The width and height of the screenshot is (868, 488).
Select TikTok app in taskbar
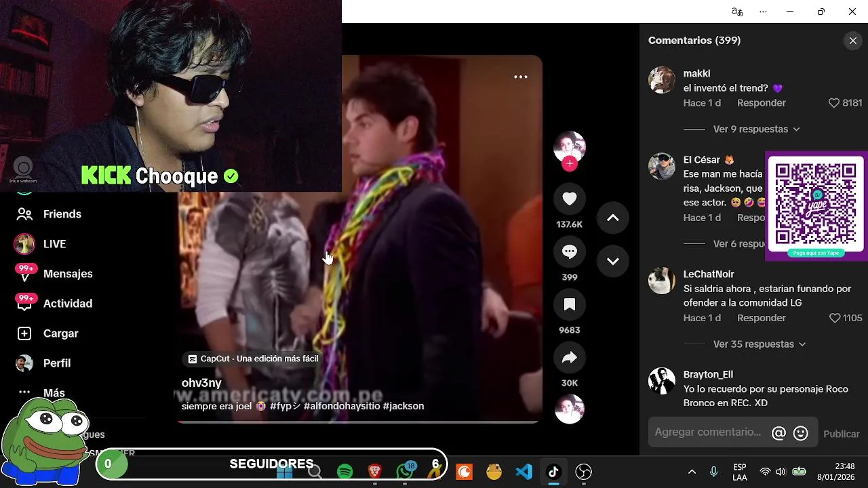(x=553, y=471)
